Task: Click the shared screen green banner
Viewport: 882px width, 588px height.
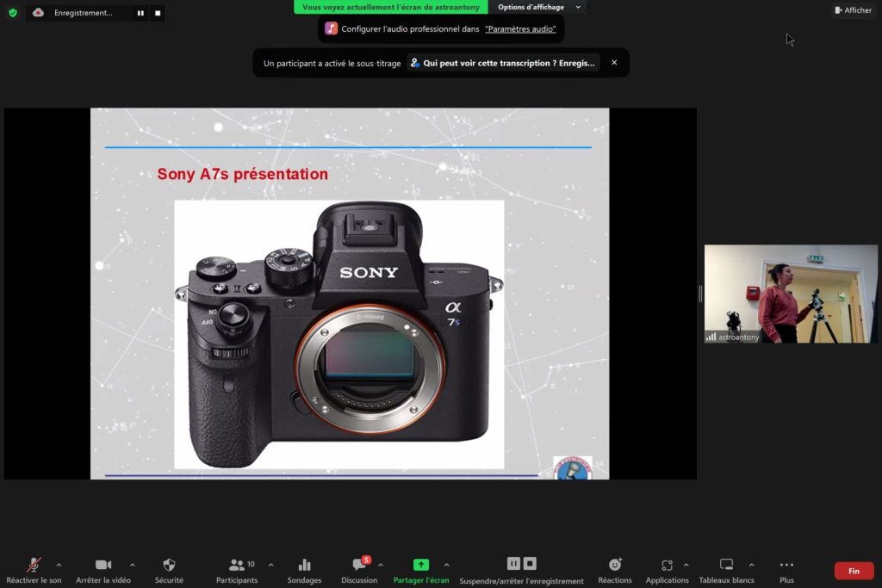Action: tap(391, 7)
